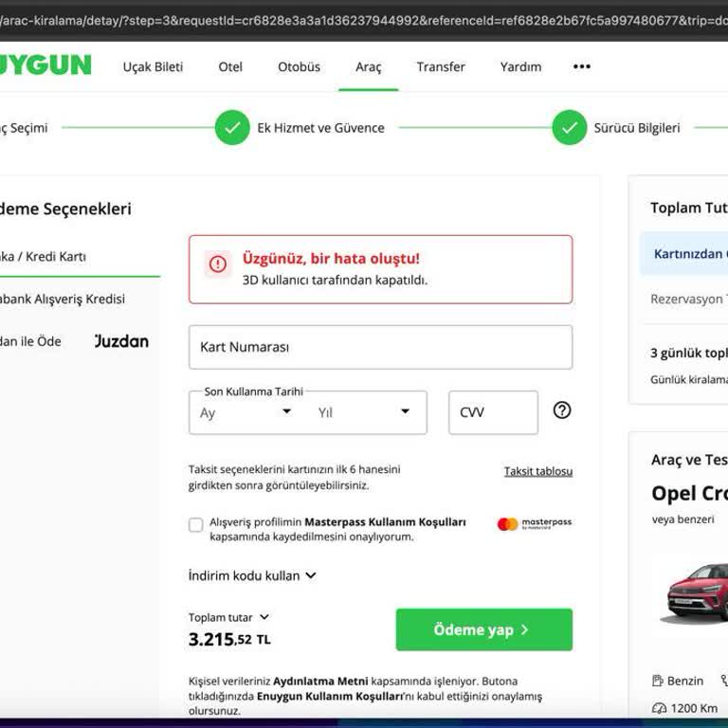This screenshot has width=728, height=728.
Task: Select the Opel car title text
Action: click(x=689, y=493)
